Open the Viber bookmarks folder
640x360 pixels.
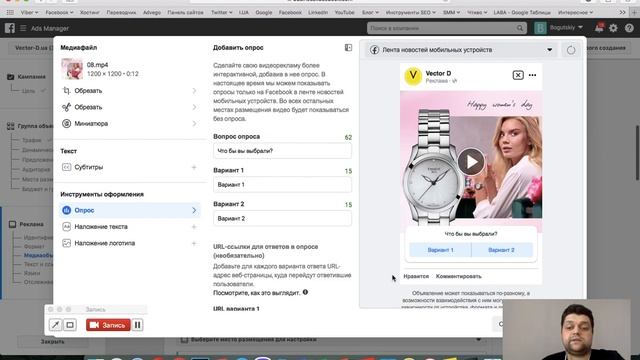[29, 13]
